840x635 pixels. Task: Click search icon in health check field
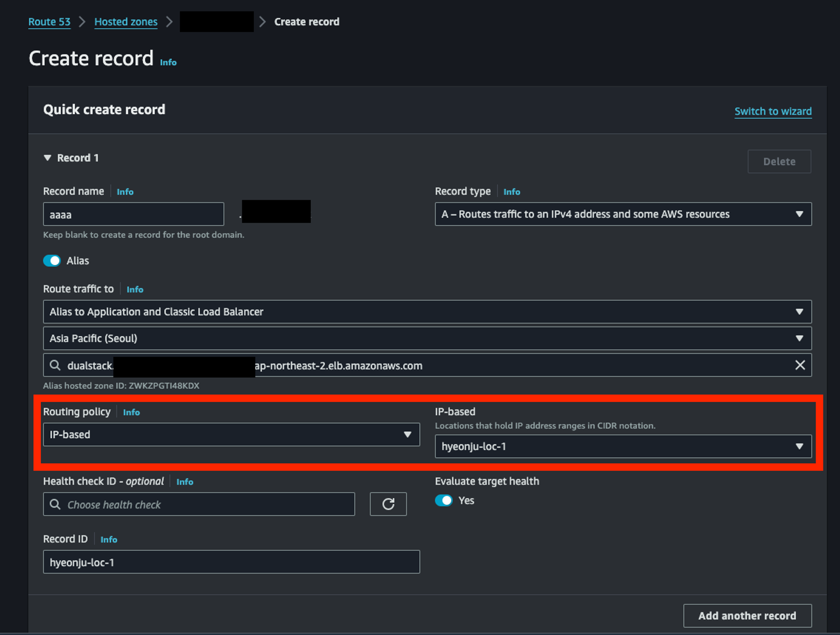coord(55,504)
